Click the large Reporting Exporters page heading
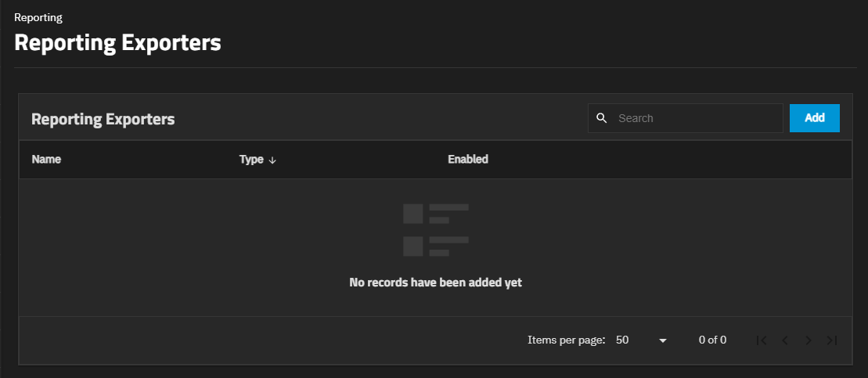Screen dimensions: 868x378 pyautogui.click(x=117, y=43)
